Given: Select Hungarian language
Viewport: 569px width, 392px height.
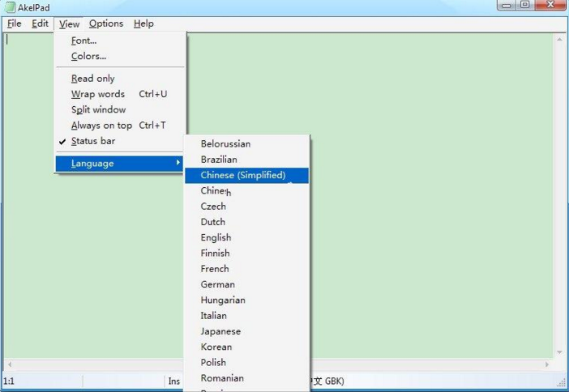Looking at the screenshot, I should coord(246,300).
